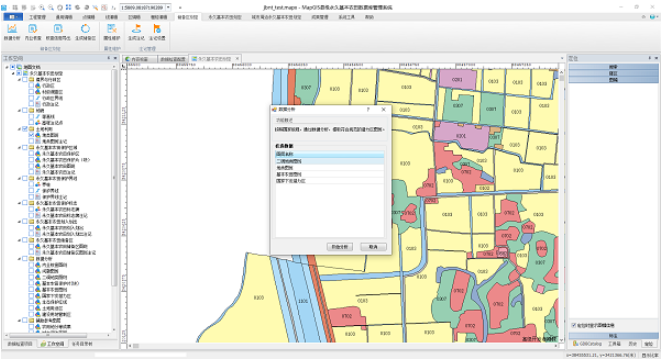This screenshot has width=663, height=362.
Task: Check the 境界与行政区 group checkbox
Action: click(25, 80)
